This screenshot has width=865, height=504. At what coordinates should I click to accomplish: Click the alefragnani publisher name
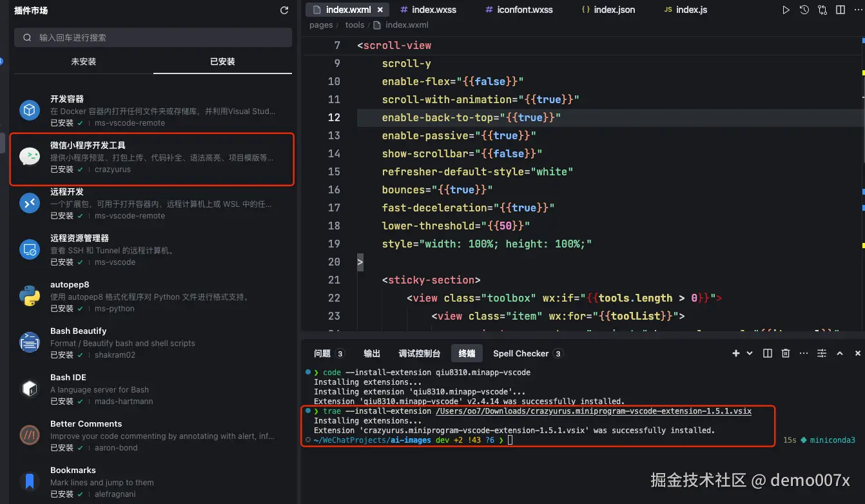pos(115,494)
